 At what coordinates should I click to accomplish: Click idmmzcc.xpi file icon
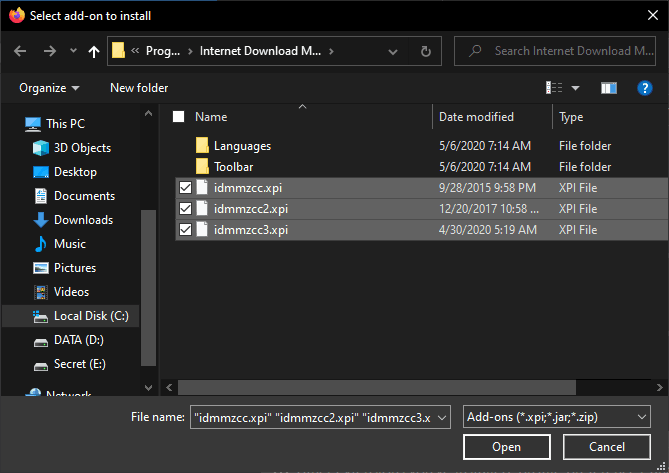202,187
